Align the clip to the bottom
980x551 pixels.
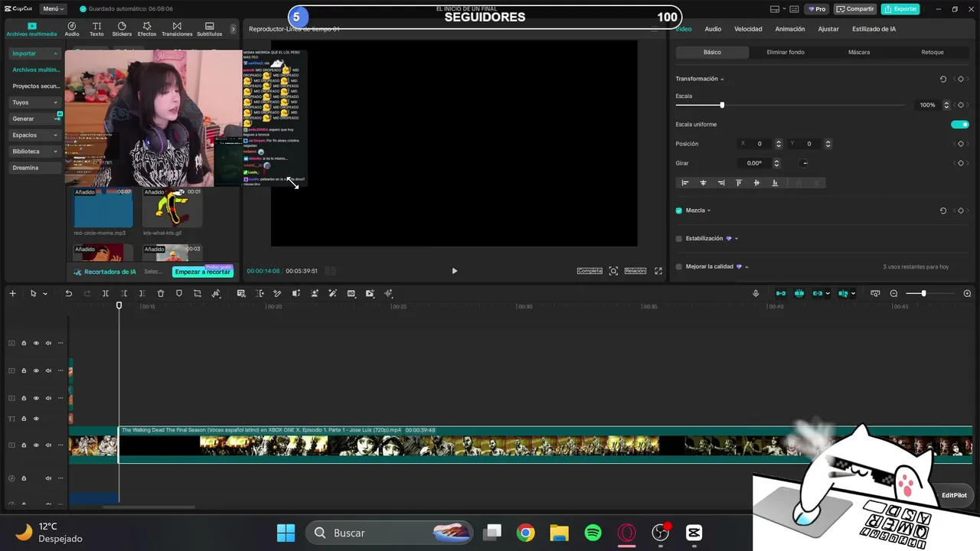[x=775, y=183]
